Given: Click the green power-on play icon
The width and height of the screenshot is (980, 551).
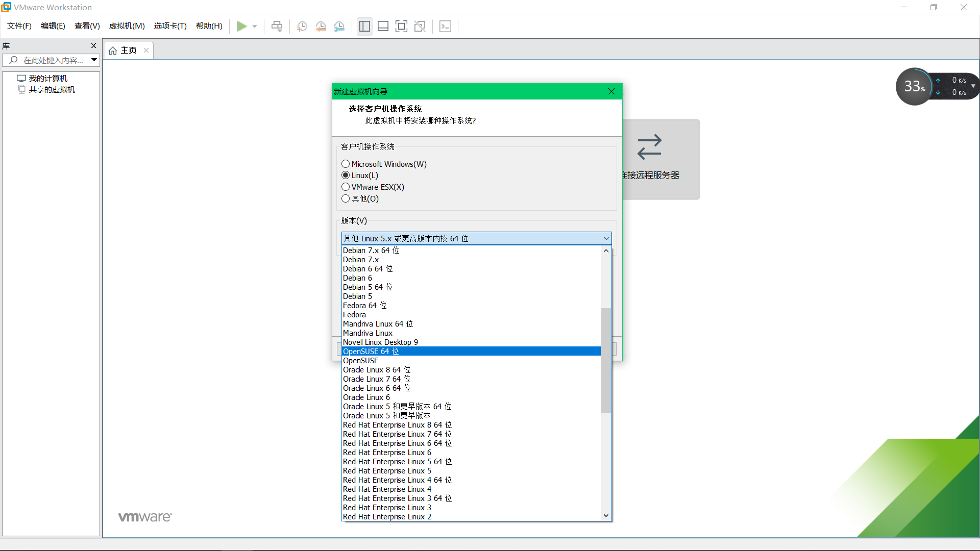Looking at the screenshot, I should (242, 26).
